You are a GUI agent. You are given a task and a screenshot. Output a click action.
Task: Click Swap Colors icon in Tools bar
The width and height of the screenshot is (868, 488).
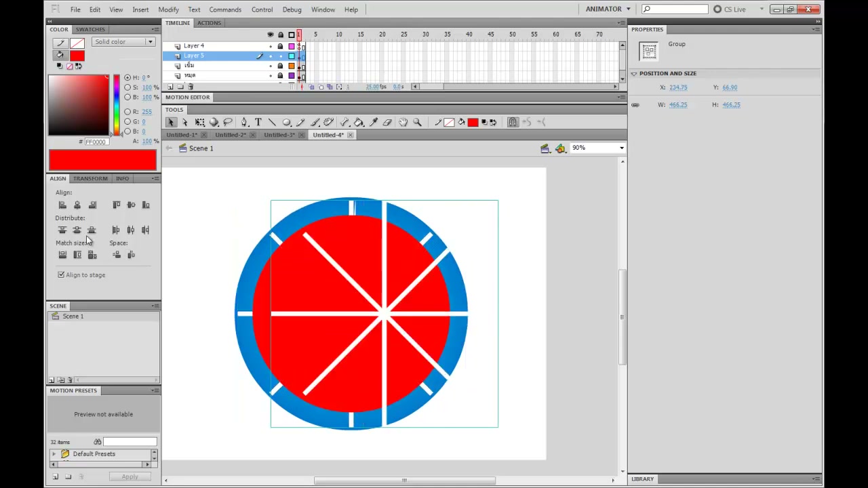coord(493,122)
